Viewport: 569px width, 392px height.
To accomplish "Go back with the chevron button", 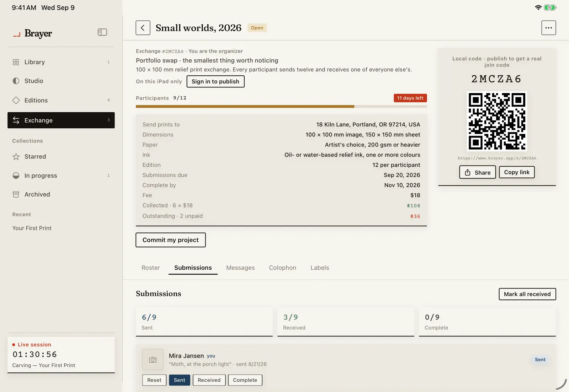I will coord(143,28).
